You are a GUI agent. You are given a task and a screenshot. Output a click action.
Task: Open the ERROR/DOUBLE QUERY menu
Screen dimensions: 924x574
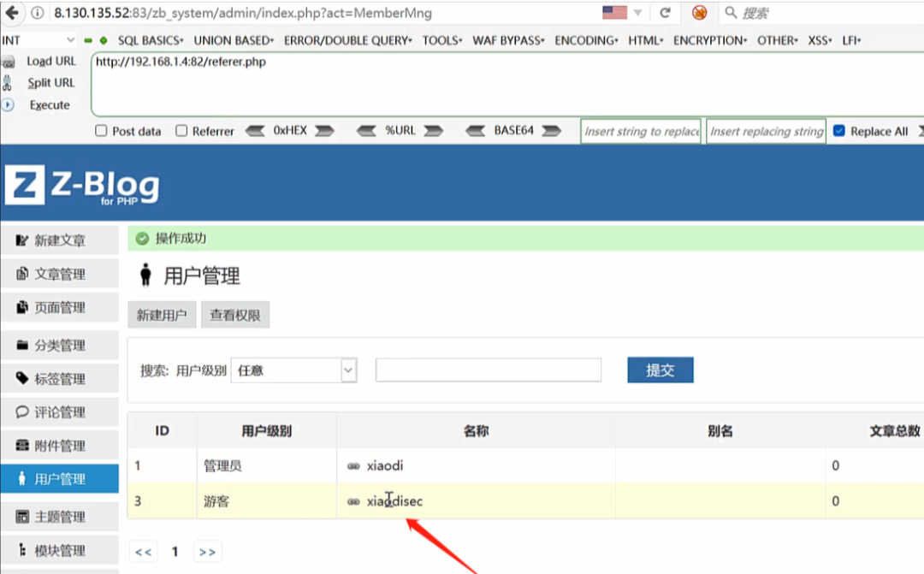(347, 41)
